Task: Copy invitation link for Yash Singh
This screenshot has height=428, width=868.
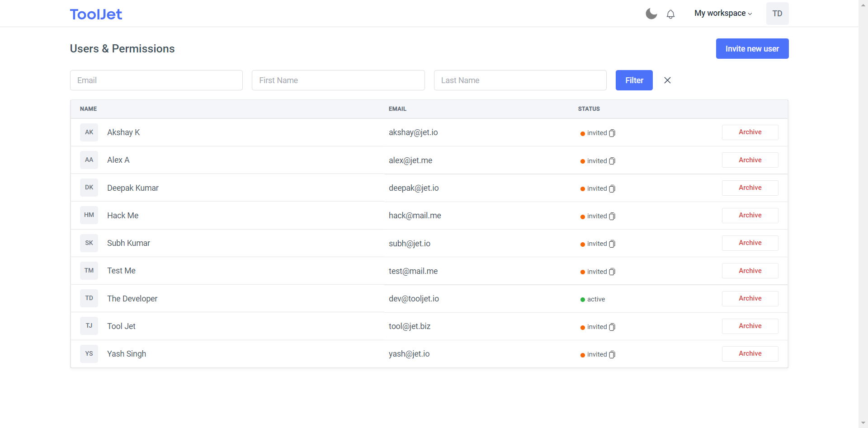Action: tap(612, 354)
